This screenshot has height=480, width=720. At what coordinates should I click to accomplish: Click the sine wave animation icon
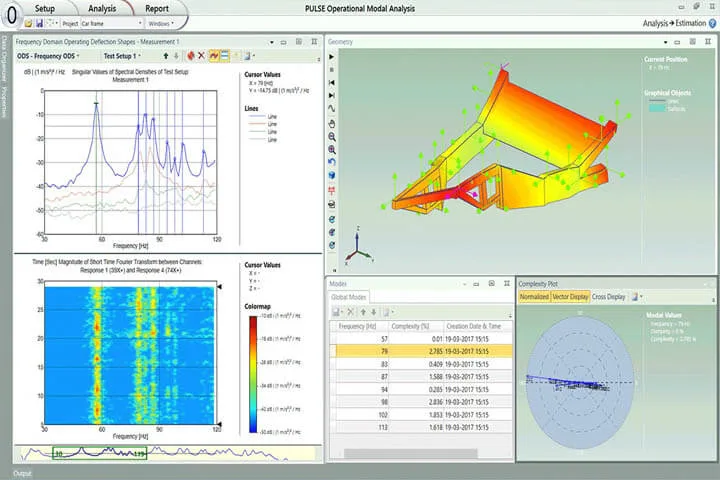332,109
